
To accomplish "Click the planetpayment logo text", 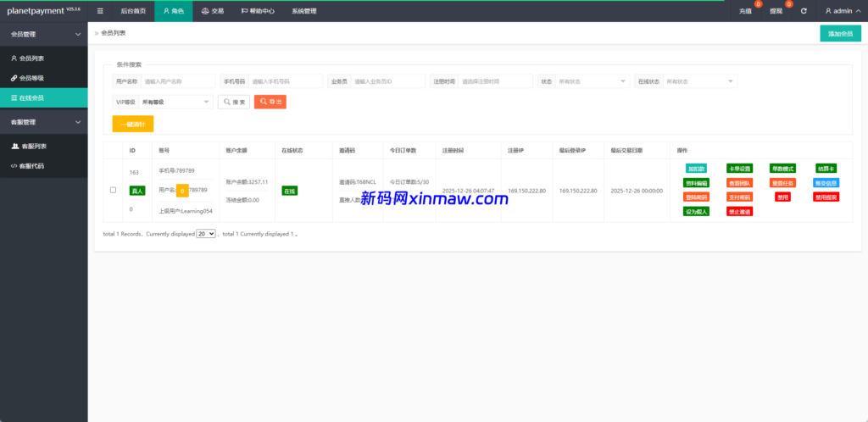I will [x=36, y=11].
